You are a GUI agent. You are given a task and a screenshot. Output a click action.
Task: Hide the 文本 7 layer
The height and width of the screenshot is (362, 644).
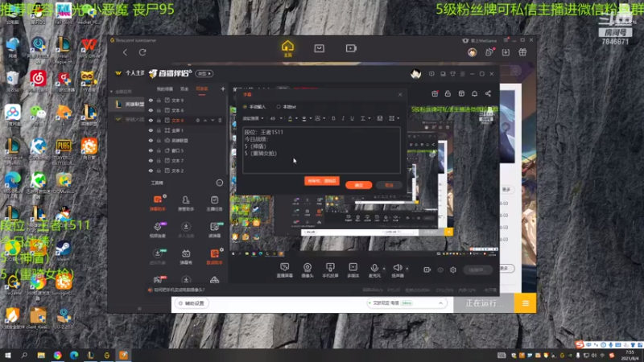[x=151, y=160]
